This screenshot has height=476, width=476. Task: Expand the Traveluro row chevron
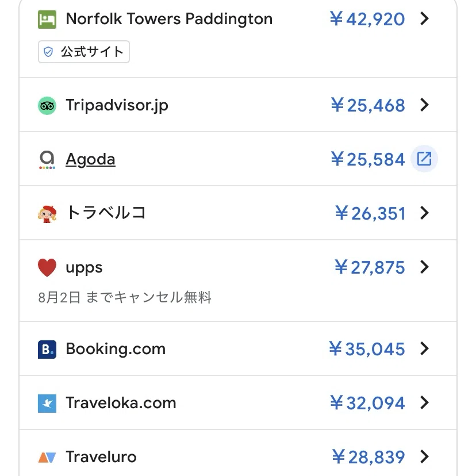pyautogui.click(x=424, y=456)
